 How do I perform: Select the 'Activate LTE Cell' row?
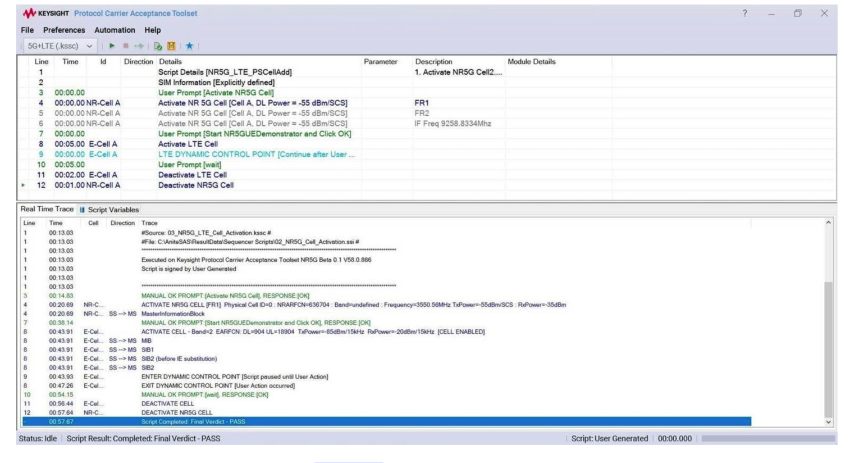point(188,144)
